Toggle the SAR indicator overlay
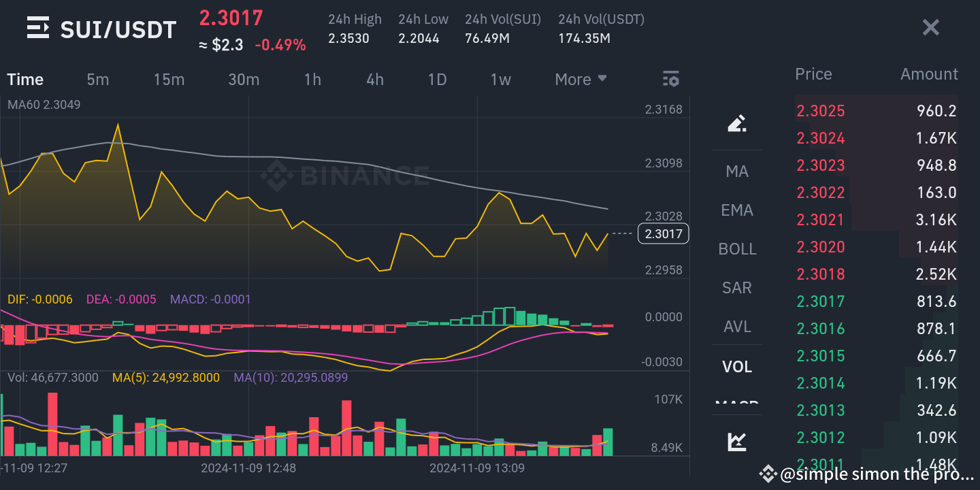Image resolution: width=980 pixels, height=490 pixels. tap(737, 287)
